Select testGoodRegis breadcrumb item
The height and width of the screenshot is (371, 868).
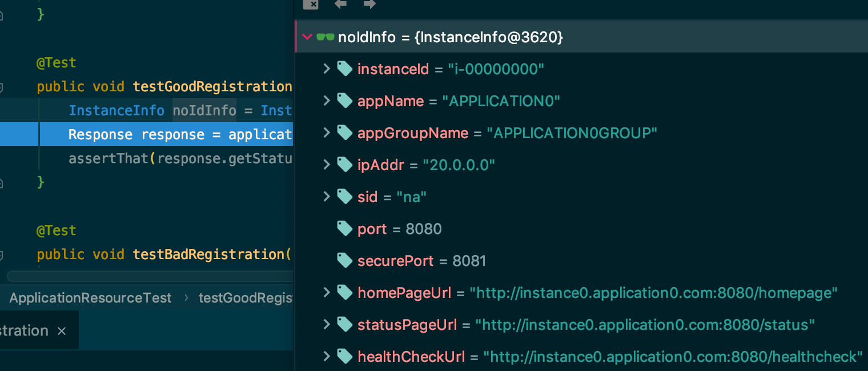pyautogui.click(x=245, y=298)
